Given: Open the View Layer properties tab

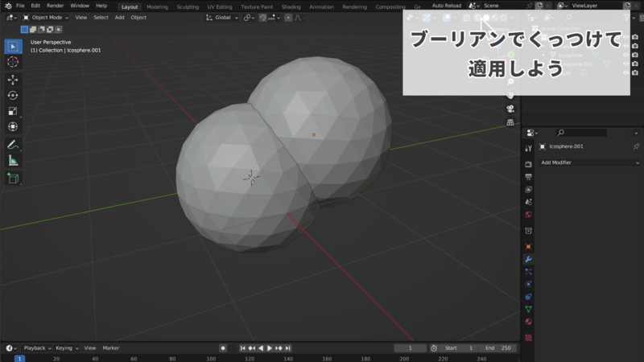Looking at the screenshot, I should point(528,189).
